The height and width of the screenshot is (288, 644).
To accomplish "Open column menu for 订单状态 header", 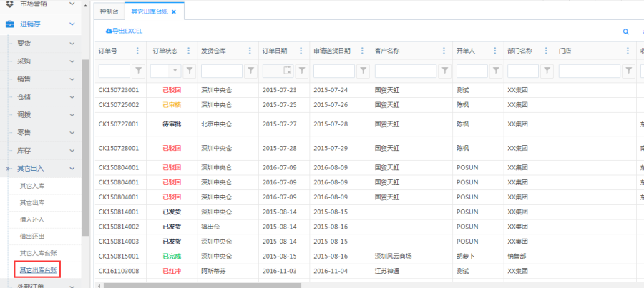I will coord(188,51).
